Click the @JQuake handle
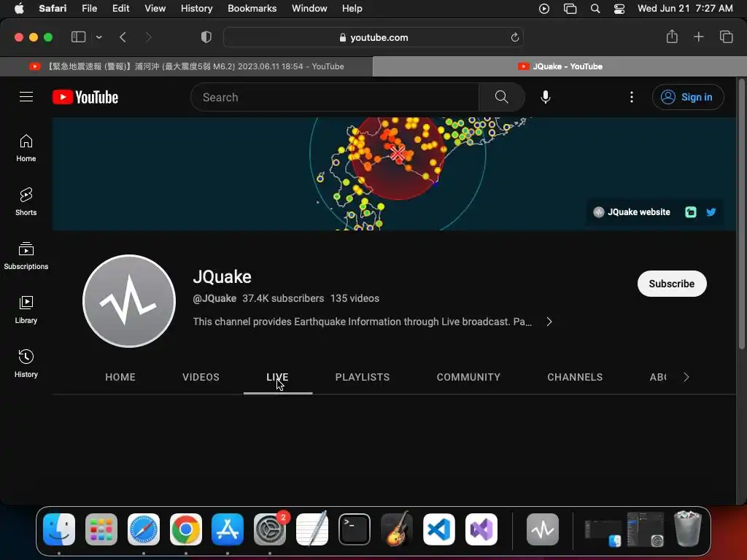The width and height of the screenshot is (747, 560). 214,298
